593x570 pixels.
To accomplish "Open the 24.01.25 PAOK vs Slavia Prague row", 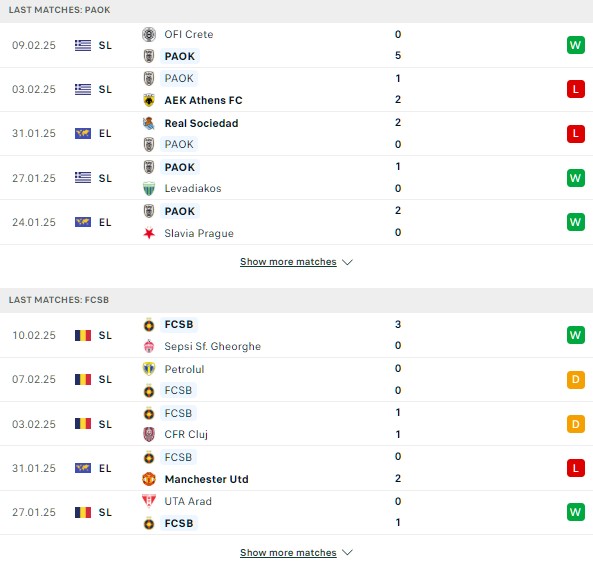I will [x=296, y=222].
